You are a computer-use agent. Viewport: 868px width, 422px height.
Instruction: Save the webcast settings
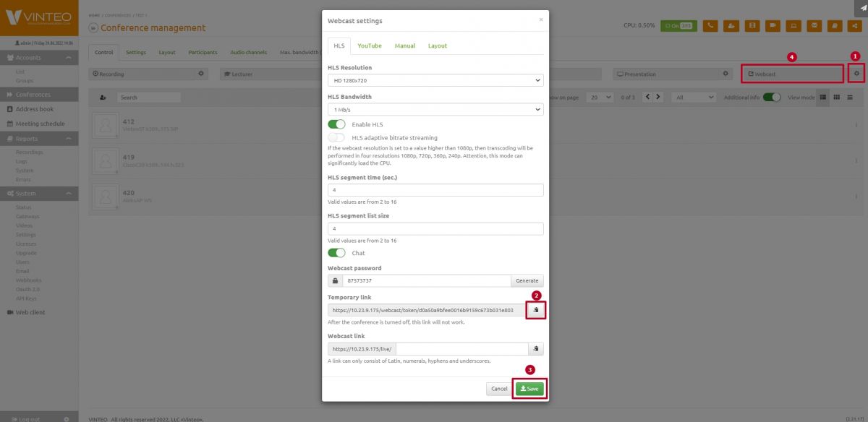click(x=529, y=389)
